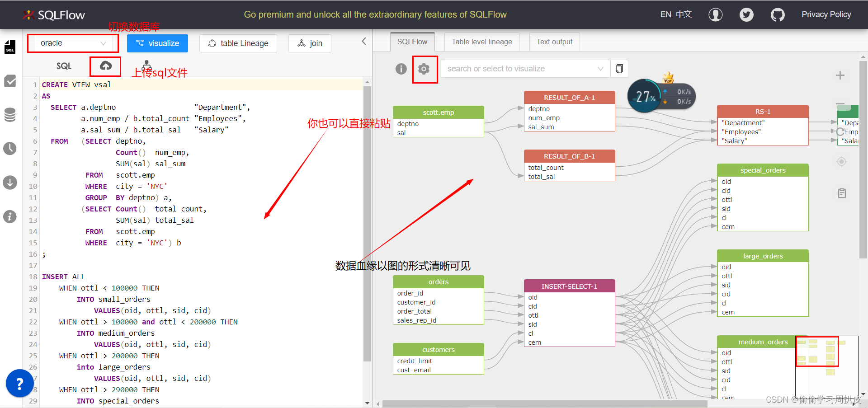
Task: Click the locate center target icon
Action: pos(841,161)
